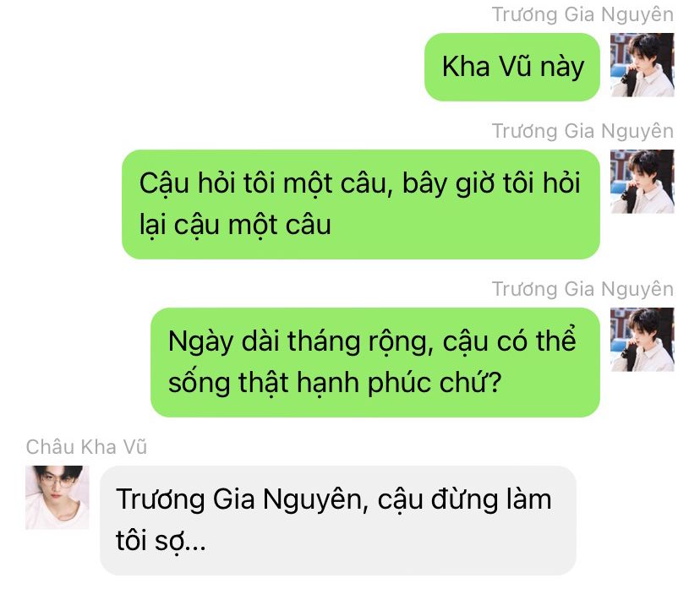Click the words 'cậu đừng làm' in gray bubble
The width and height of the screenshot is (700, 589).
[x=464, y=499]
